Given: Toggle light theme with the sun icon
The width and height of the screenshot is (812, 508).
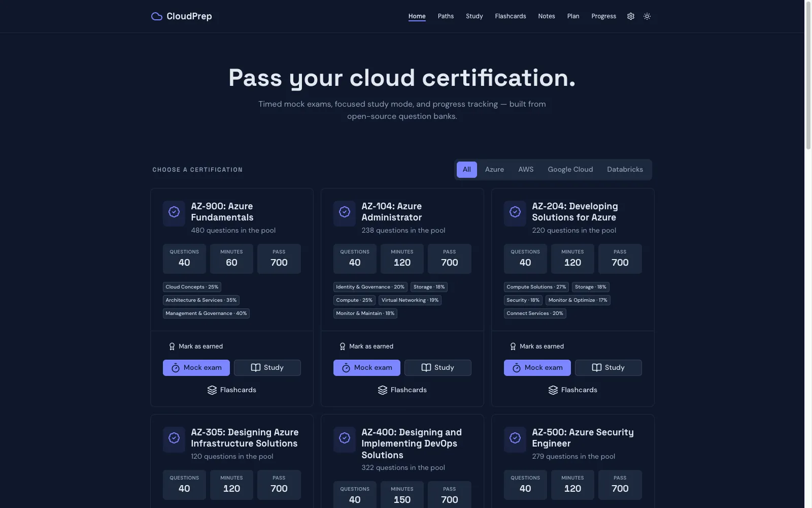Looking at the screenshot, I should (x=647, y=16).
